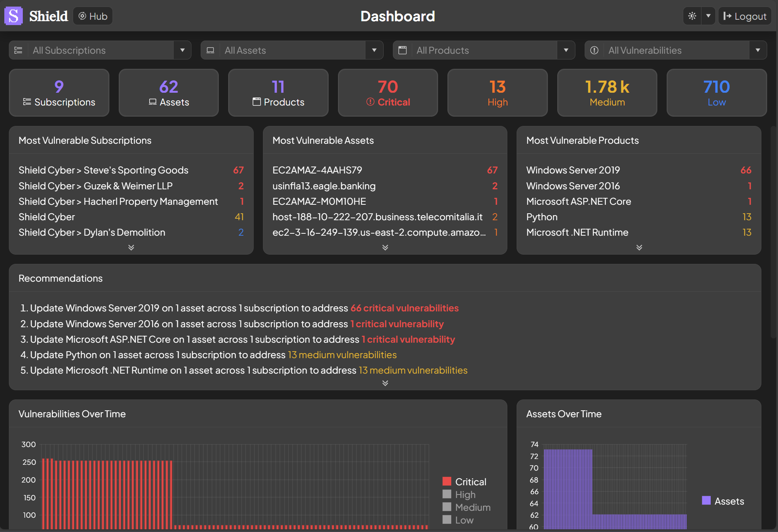Image resolution: width=778 pixels, height=532 pixels.
Task: Click the All Products calendar icon
Action: pyautogui.click(x=403, y=50)
